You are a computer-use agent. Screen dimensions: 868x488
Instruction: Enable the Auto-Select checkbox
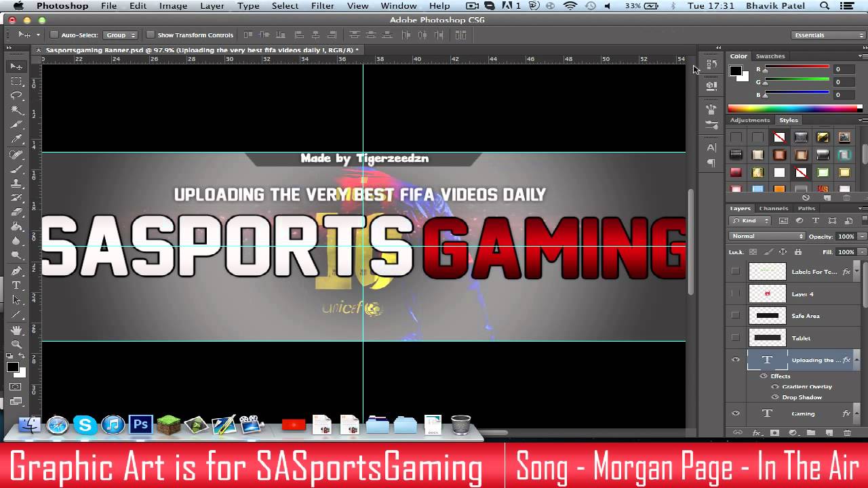(x=54, y=35)
